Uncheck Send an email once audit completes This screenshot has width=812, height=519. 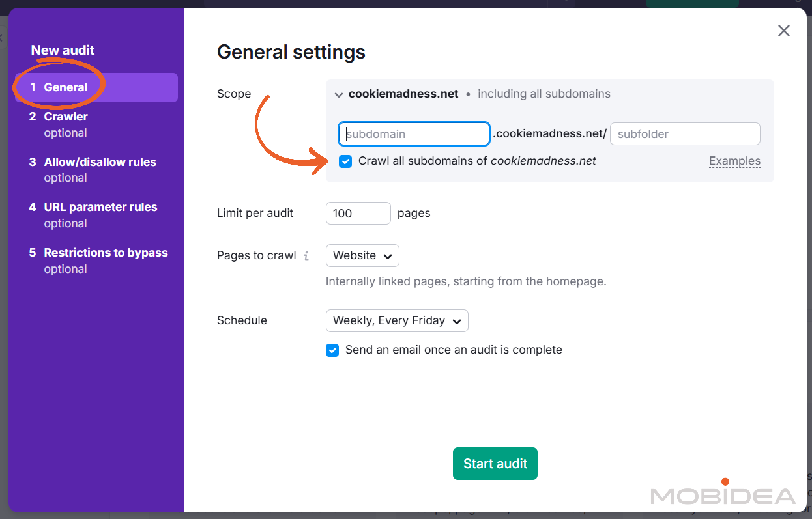tap(332, 350)
